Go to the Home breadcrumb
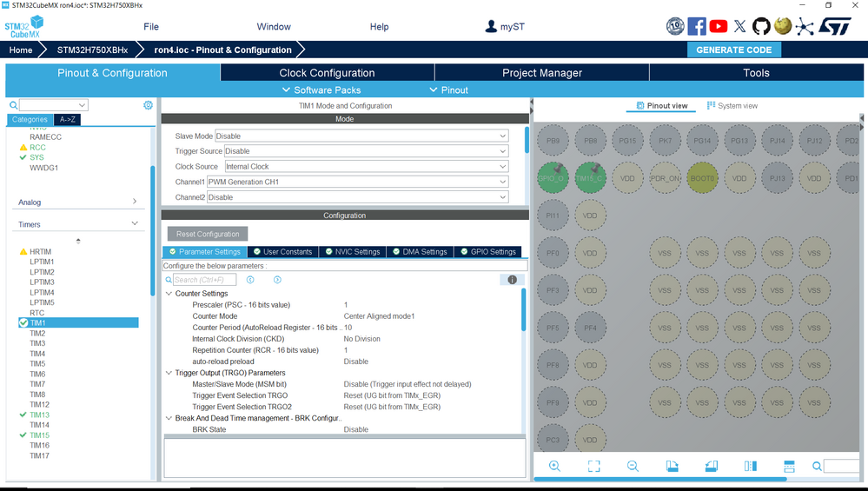The image size is (868, 491). click(21, 50)
